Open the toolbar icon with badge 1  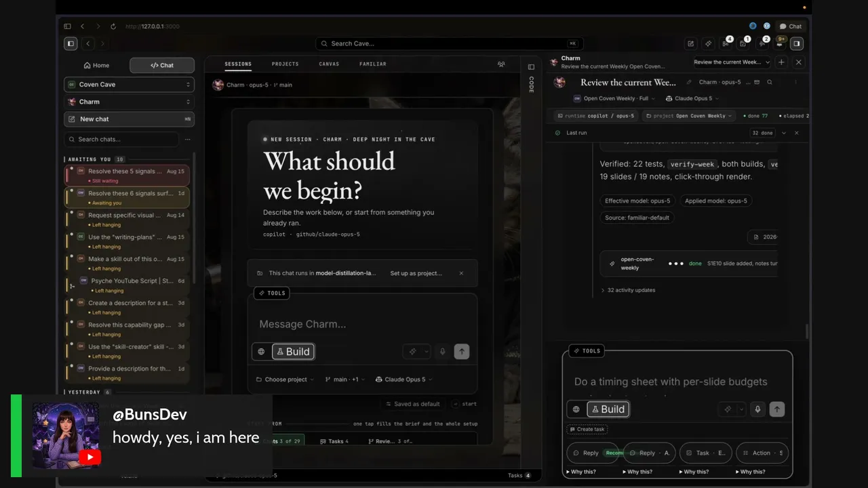pos(744,43)
